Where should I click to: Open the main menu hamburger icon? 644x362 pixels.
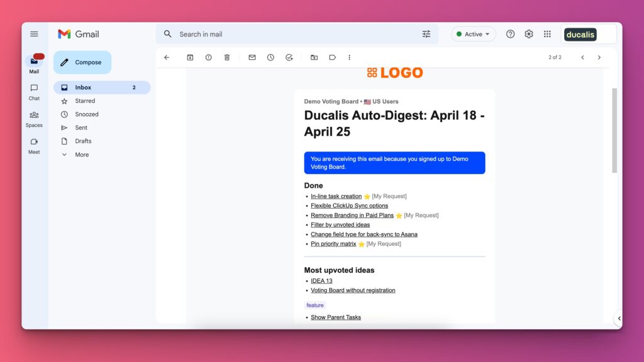(x=34, y=34)
